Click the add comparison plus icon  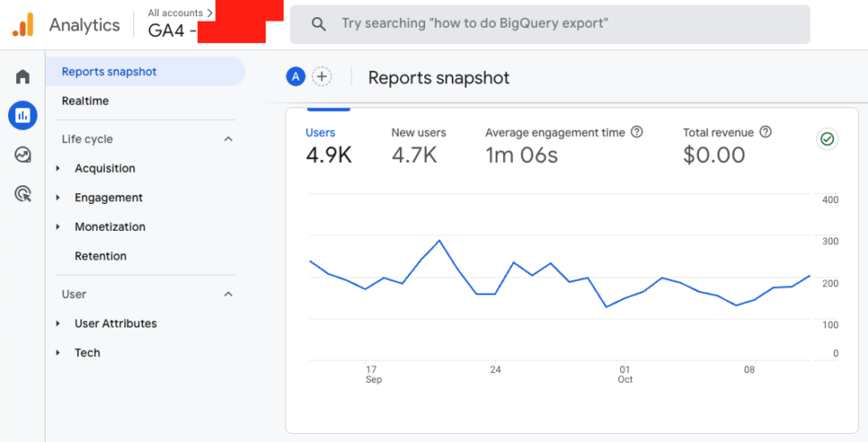point(321,77)
